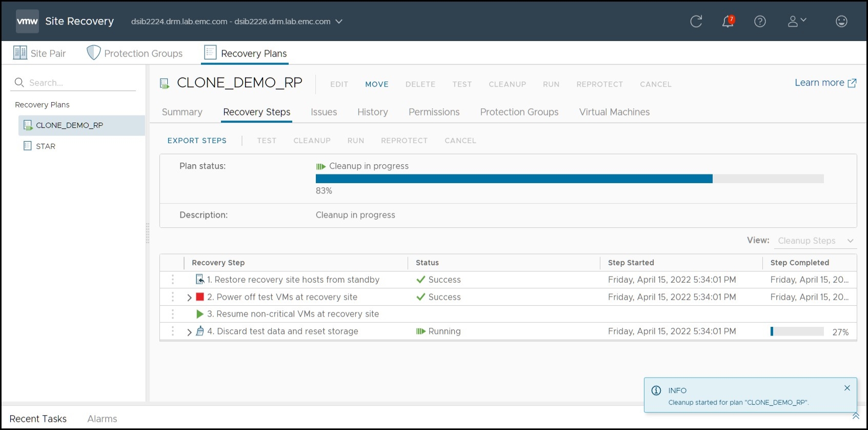
Task: Open the View Cleanup Steps dropdown
Action: pyautogui.click(x=816, y=241)
